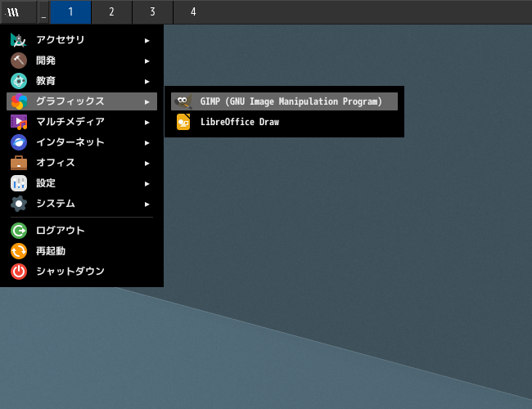Open the 教育 menu entry
Viewport: 532px width, 409px height.
pos(82,81)
